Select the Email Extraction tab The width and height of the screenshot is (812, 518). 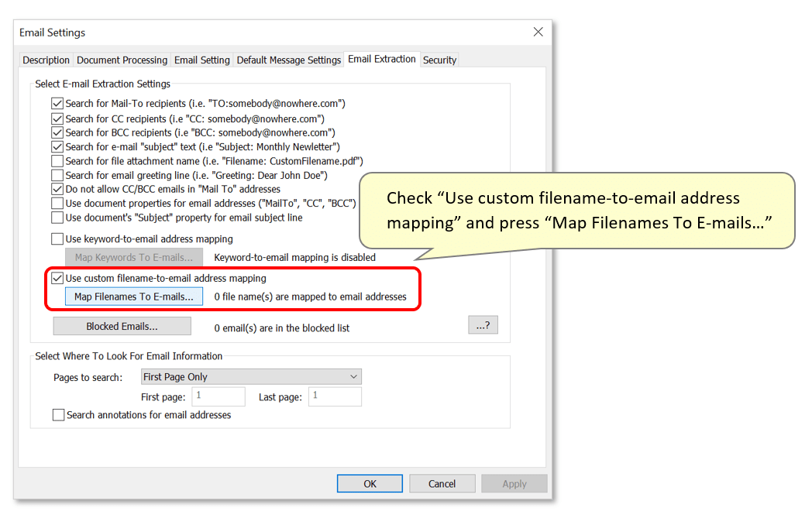382,59
